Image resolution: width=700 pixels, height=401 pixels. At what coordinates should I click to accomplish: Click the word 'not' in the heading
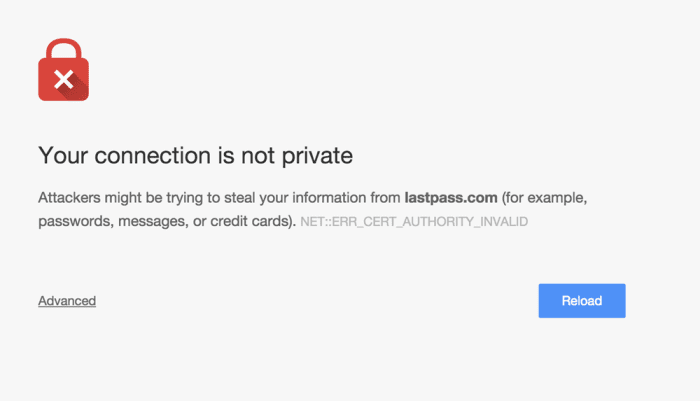258,155
